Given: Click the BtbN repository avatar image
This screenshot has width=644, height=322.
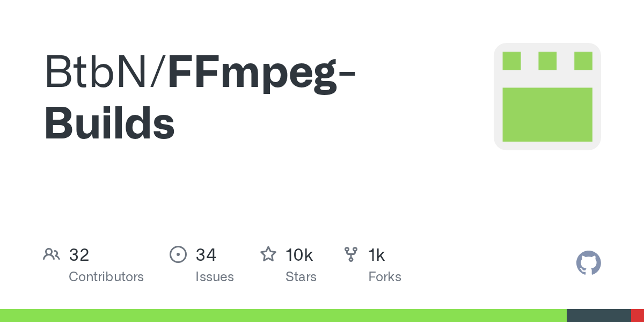Looking at the screenshot, I should pos(547,97).
